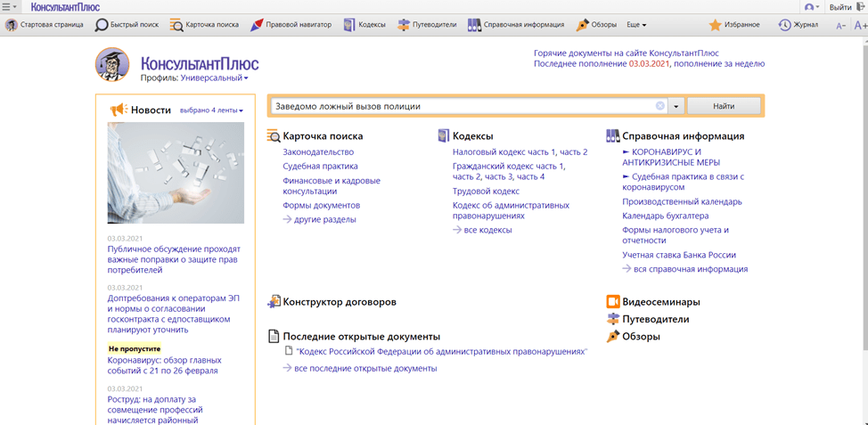This screenshot has width=868, height=425.
Task: Reopen Кодекс Российской Федерации об административных правонарушениях
Action: point(442,351)
